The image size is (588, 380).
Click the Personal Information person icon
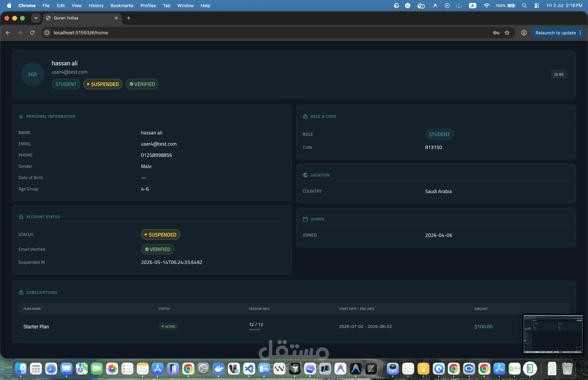[x=21, y=117]
